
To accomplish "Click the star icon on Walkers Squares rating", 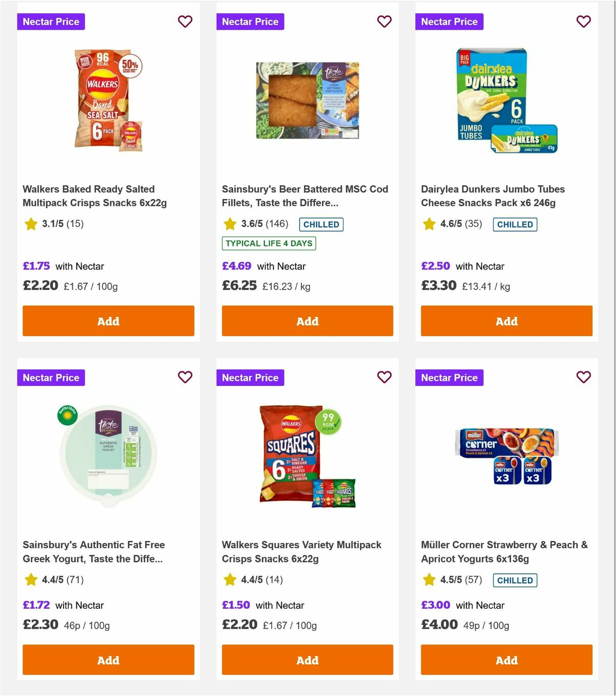I will tap(229, 580).
